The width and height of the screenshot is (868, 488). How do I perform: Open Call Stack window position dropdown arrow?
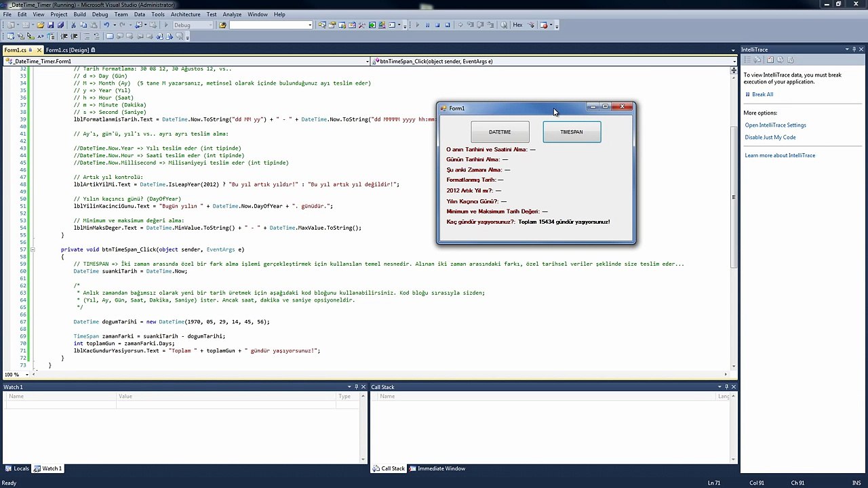click(718, 387)
